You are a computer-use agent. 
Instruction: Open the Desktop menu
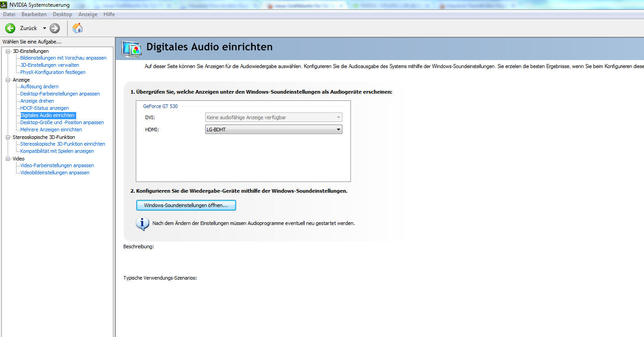[x=62, y=14]
